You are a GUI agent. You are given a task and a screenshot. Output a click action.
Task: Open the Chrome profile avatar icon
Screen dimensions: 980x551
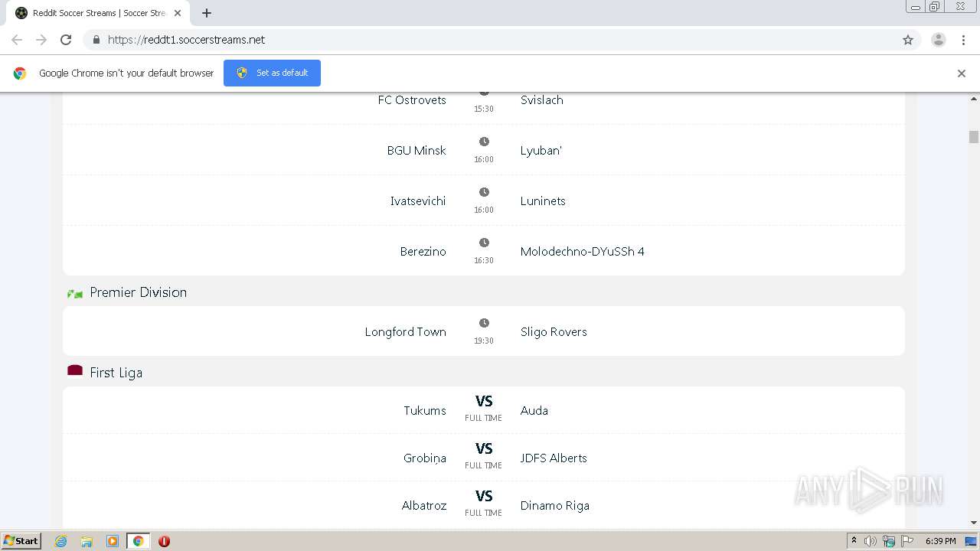938,40
